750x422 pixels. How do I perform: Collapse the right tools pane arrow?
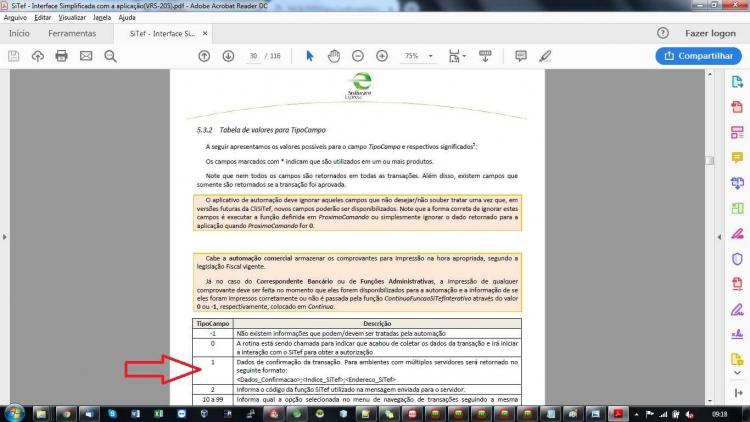point(719,237)
